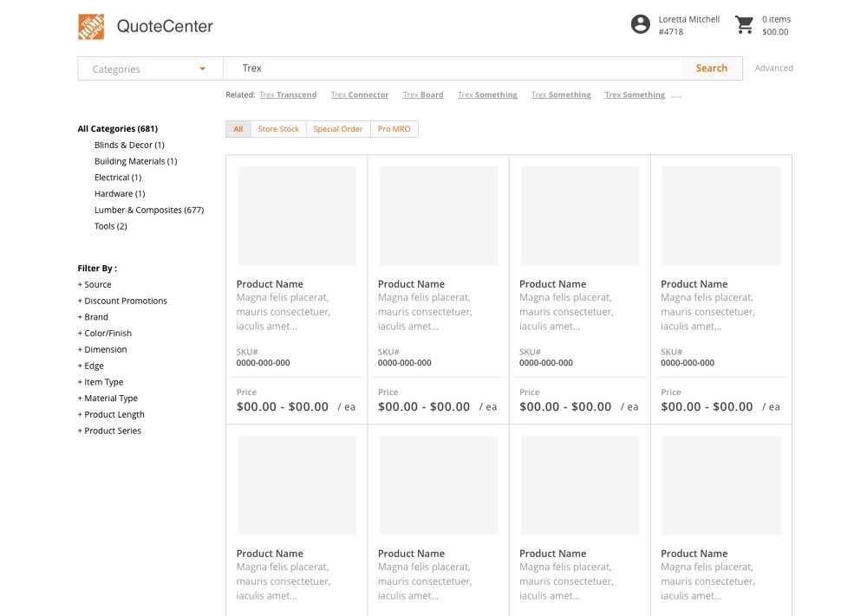Click the Home Depot logo

tap(92, 26)
